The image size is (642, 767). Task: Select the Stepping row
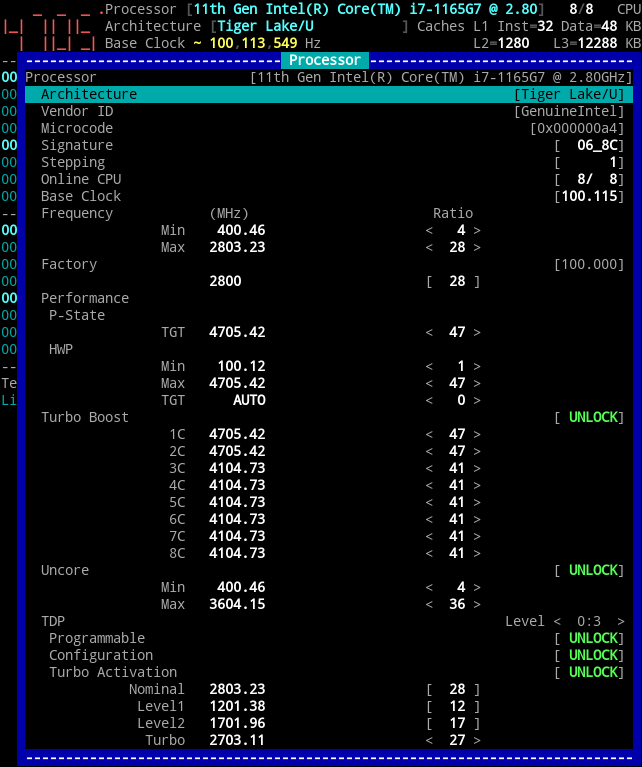pyautogui.click(x=329, y=162)
